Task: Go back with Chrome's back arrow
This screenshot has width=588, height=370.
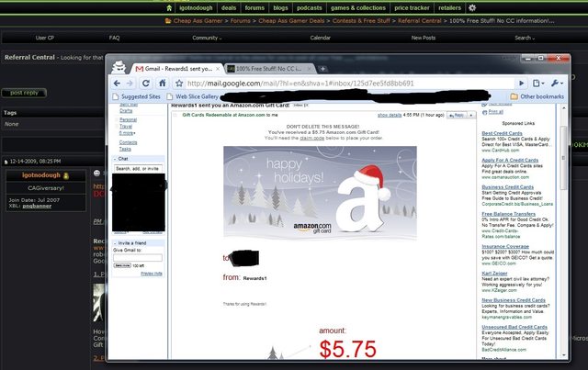Action: tap(117, 84)
